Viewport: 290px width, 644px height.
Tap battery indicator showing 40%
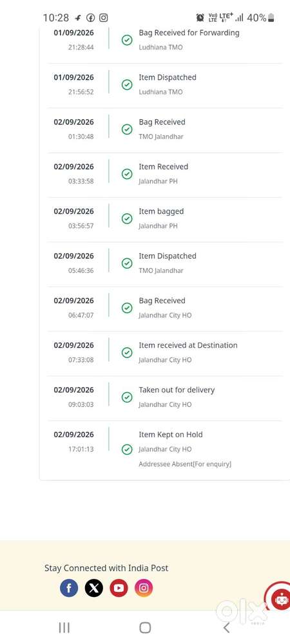click(x=261, y=17)
